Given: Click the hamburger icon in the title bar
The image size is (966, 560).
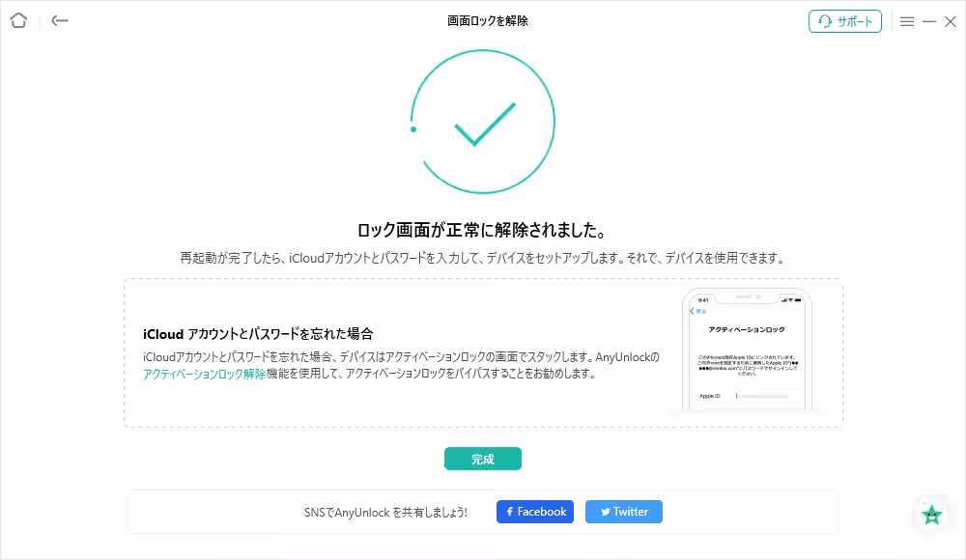Looking at the screenshot, I should [x=906, y=20].
